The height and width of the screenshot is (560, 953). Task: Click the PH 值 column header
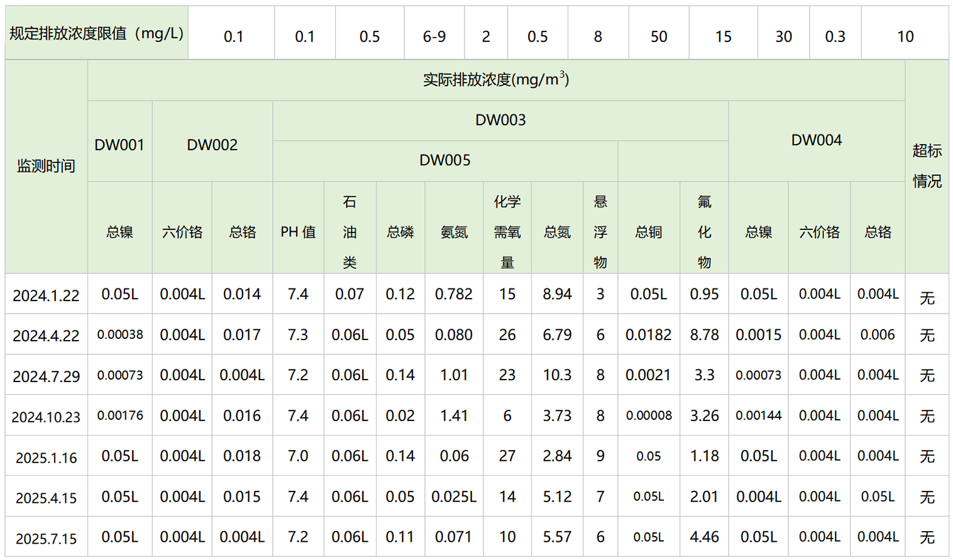pos(298,232)
